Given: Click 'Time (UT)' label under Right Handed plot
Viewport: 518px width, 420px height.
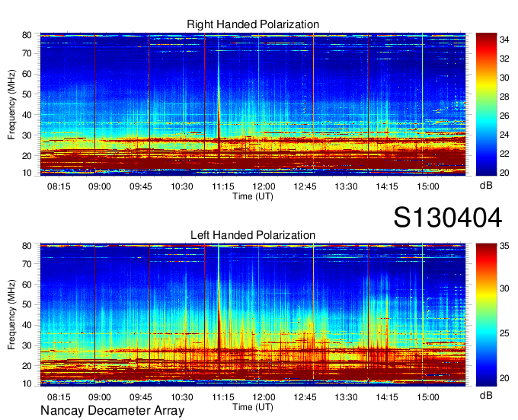Looking at the screenshot, I should [x=253, y=196].
